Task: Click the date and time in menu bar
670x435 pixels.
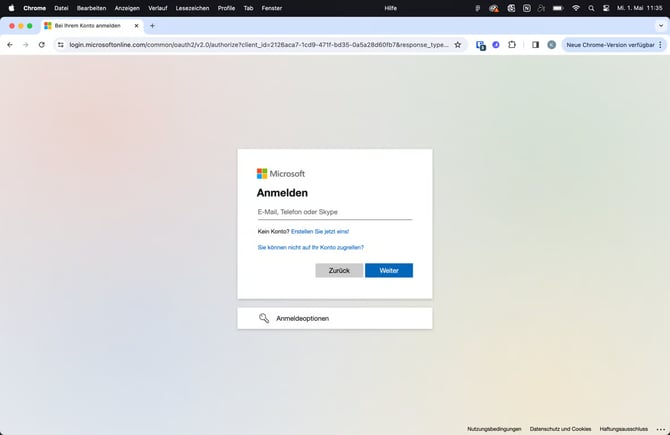Action: click(x=639, y=8)
